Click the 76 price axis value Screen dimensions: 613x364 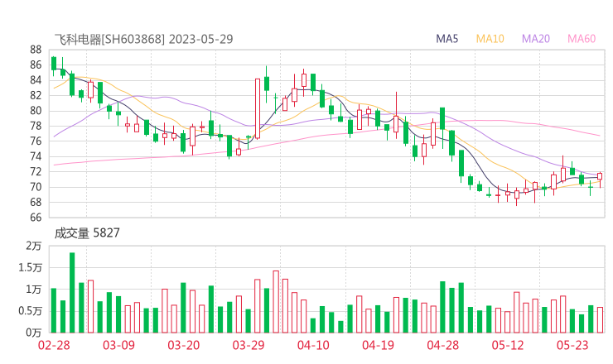[x=36, y=141]
